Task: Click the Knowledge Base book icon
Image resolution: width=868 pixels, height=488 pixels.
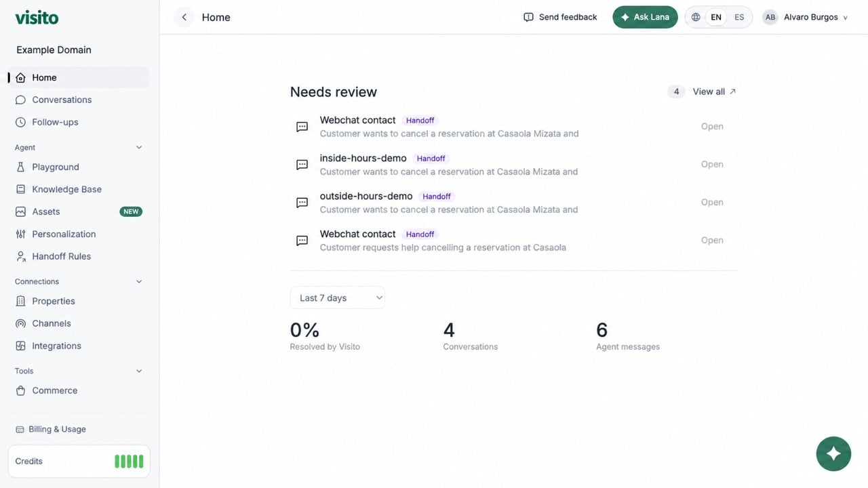Action: [x=20, y=189]
